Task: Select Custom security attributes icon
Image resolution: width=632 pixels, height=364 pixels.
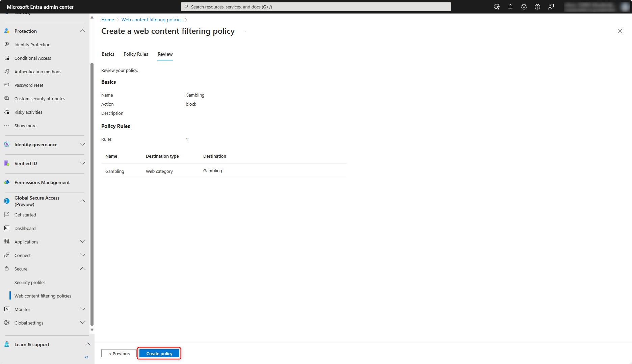Action: tap(7, 98)
